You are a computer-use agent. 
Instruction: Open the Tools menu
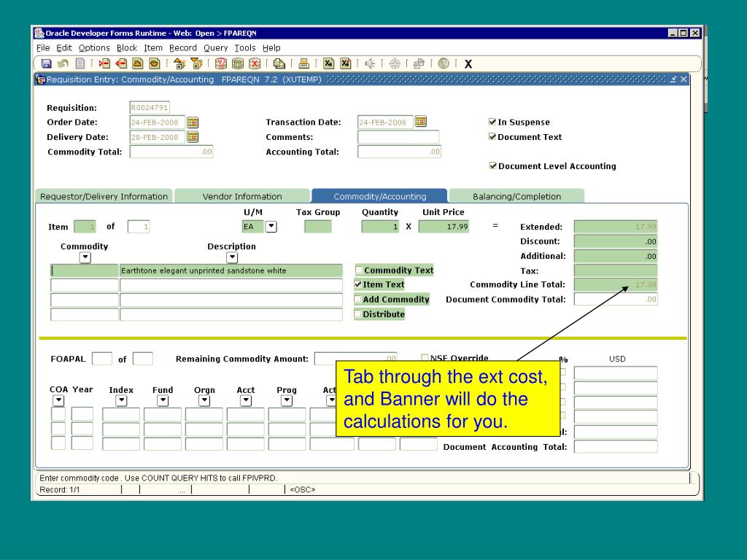[245, 47]
